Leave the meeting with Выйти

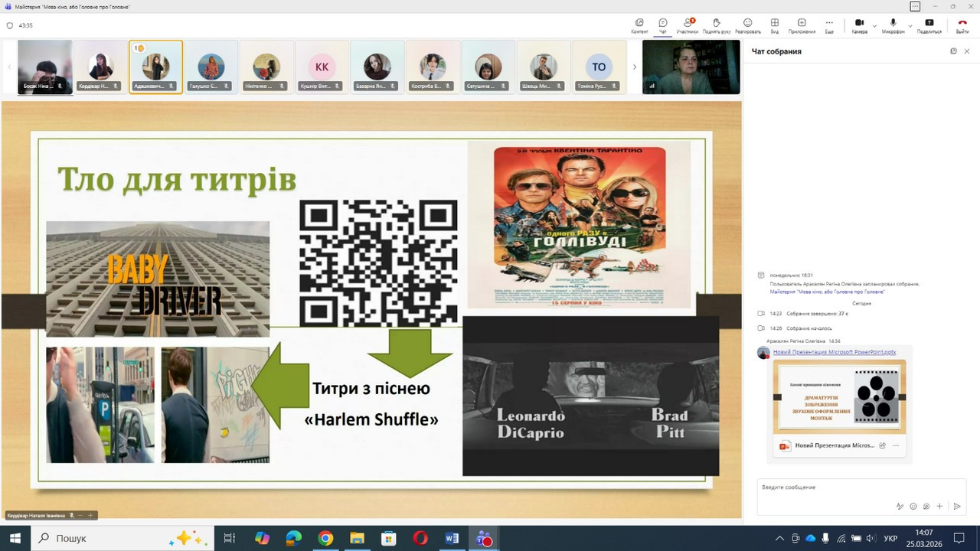coord(962,26)
